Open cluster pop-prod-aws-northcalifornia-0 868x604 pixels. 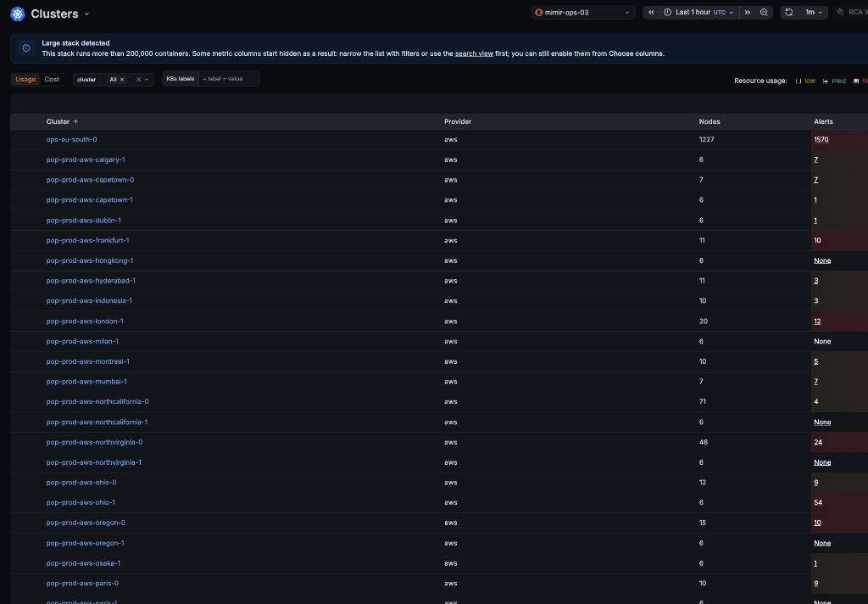tap(97, 402)
